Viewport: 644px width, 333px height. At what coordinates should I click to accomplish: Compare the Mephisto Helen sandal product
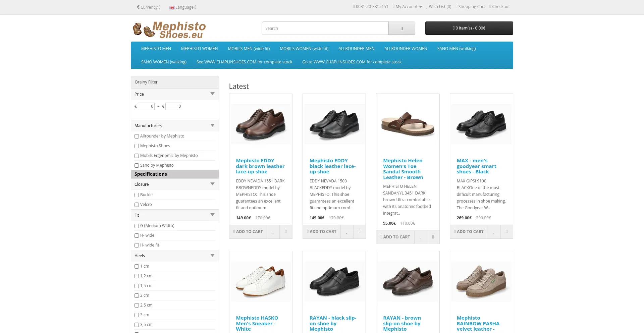click(433, 237)
